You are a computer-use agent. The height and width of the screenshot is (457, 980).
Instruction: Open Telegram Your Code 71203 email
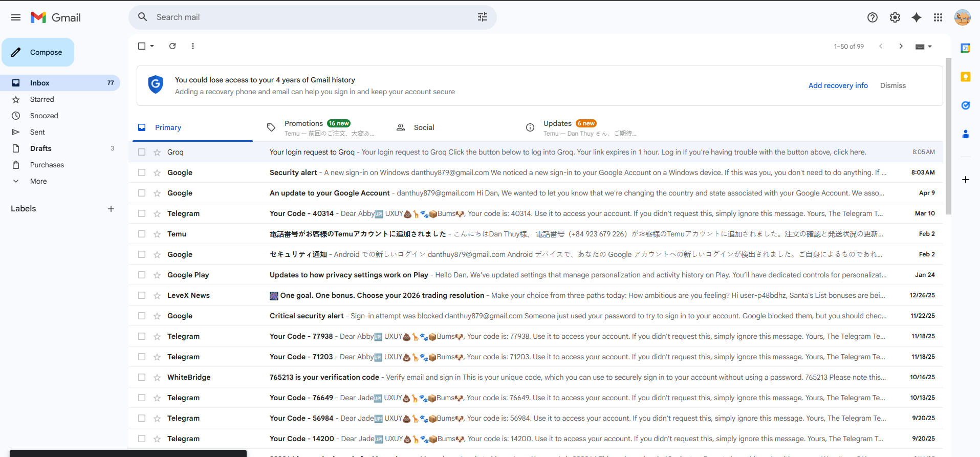[536, 357]
